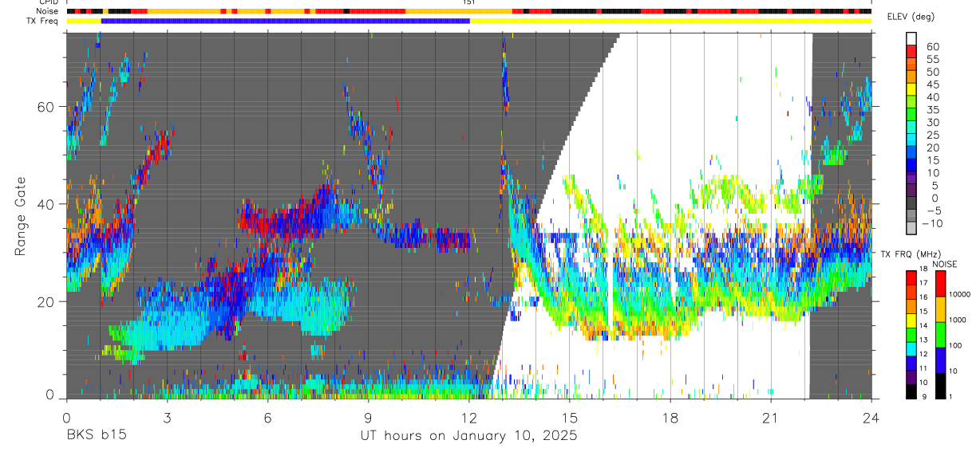Click the UT hours on January 10, 2025 label
Viewport: 980px width, 452px height.
[x=468, y=436]
